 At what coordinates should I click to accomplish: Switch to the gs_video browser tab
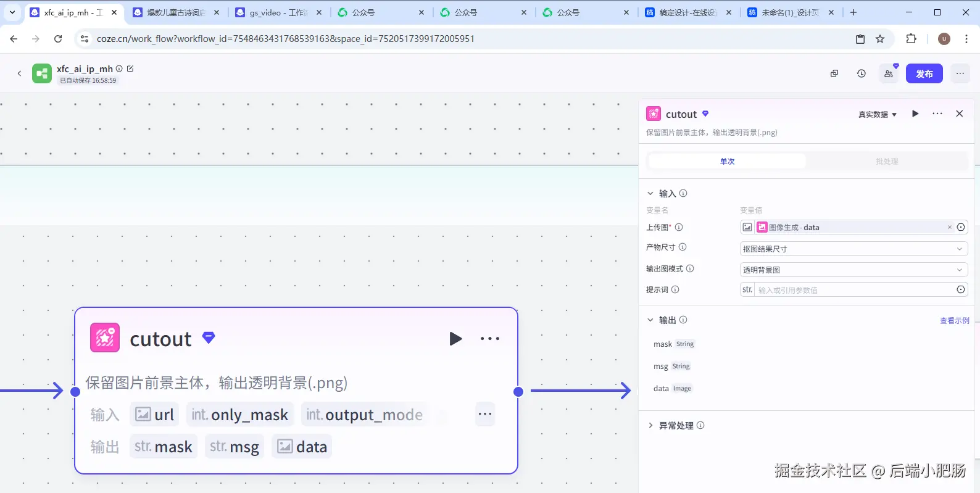coord(279,12)
